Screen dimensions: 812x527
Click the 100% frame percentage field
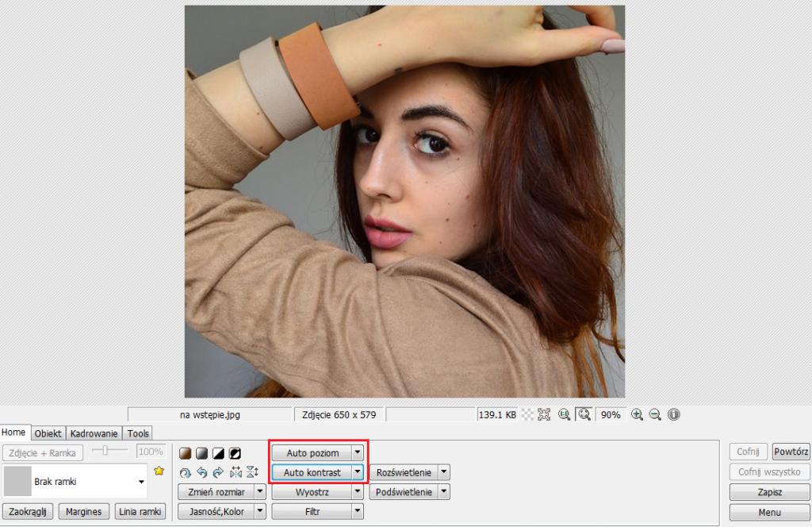point(151,452)
